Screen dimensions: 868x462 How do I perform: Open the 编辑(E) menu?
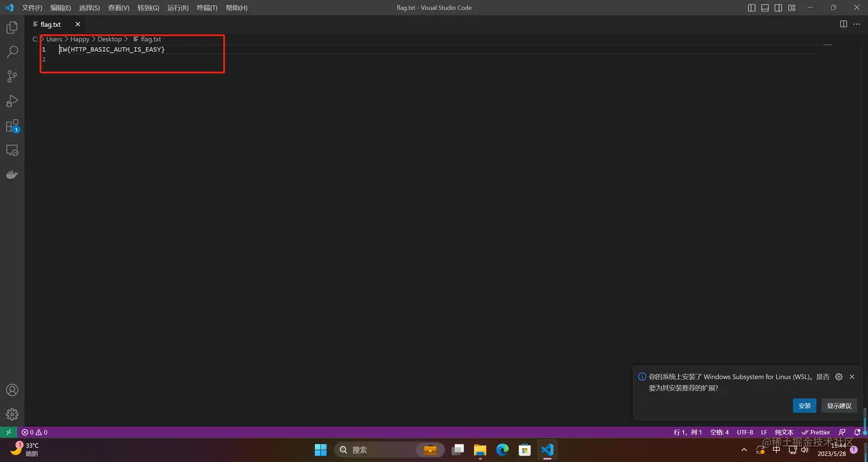click(x=60, y=7)
